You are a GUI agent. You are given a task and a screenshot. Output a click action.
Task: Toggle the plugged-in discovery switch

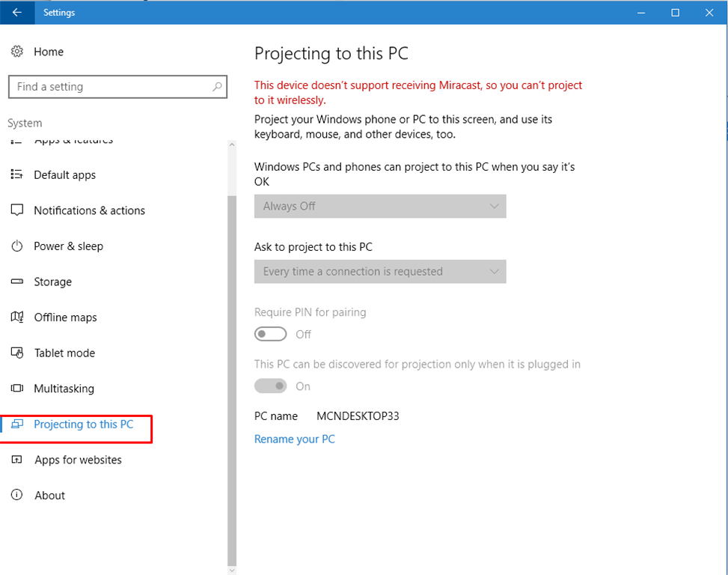[x=270, y=386]
